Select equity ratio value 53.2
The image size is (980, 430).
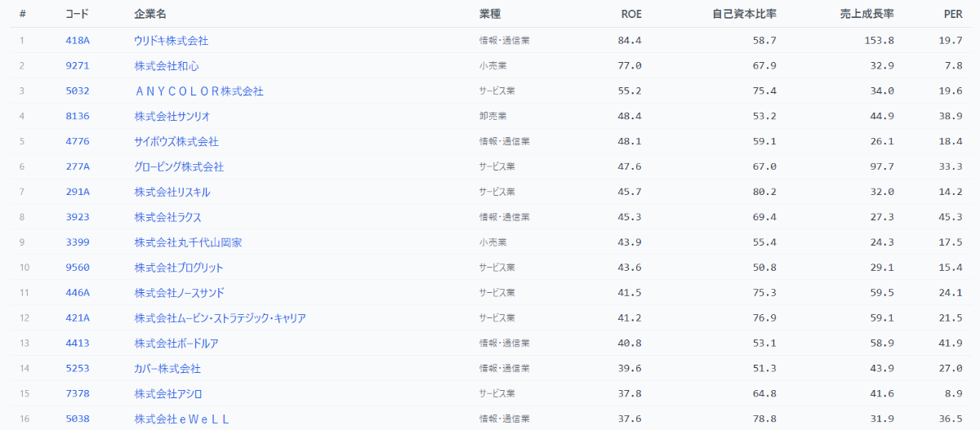[764, 116]
